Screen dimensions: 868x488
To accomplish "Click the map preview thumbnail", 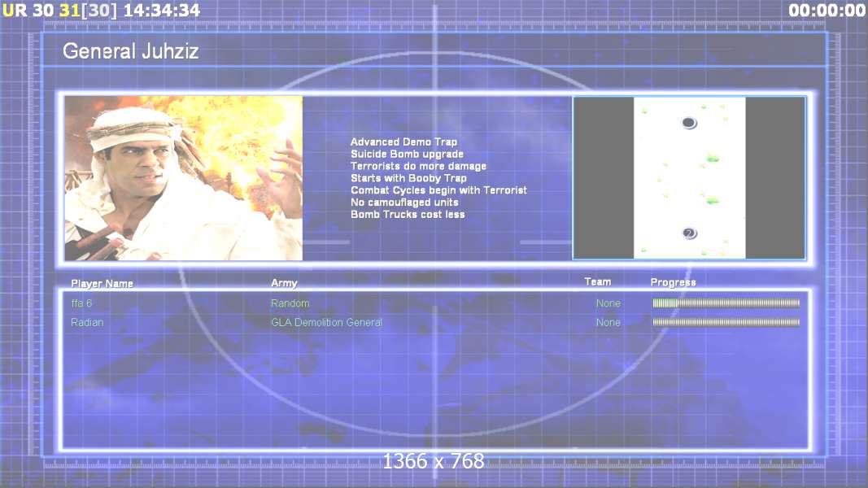I will point(689,177).
